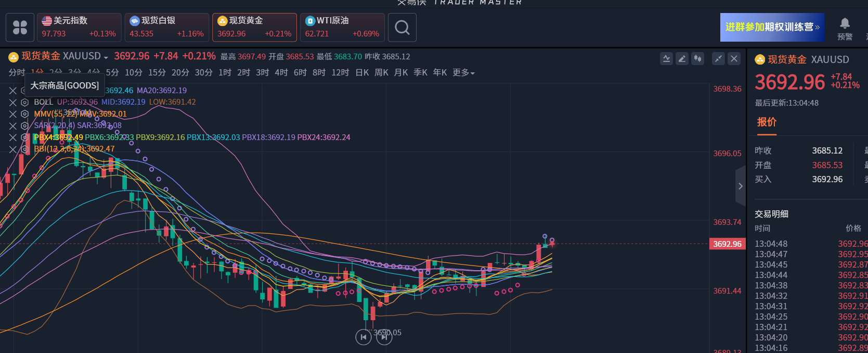Viewport: 868px width, 353px height.
Task: Click the 开盘 3685.53 value in panel
Action: click(827, 165)
